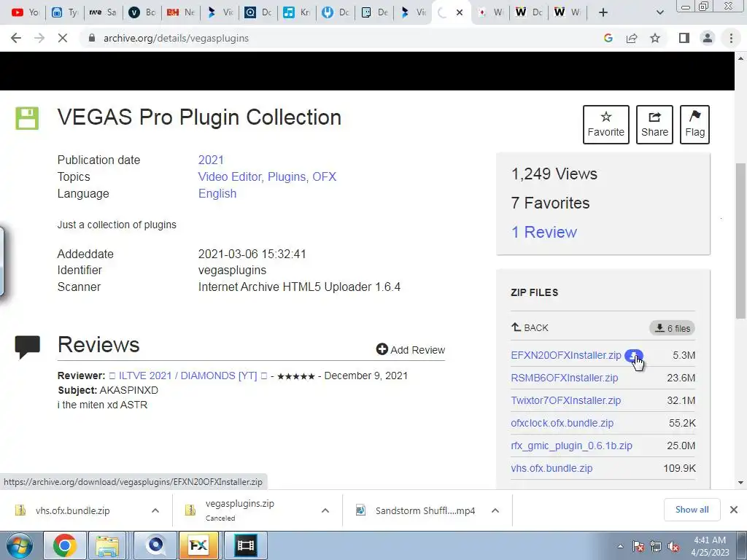The height and width of the screenshot is (560, 747).
Task: Click Add Review
Action: pyautogui.click(x=411, y=349)
